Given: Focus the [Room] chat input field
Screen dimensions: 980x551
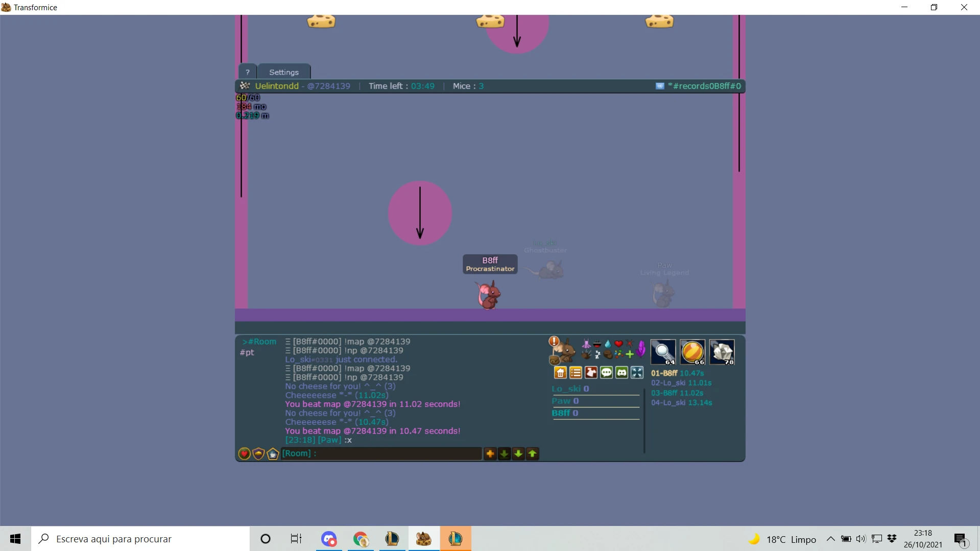Looking at the screenshot, I should click(381, 453).
